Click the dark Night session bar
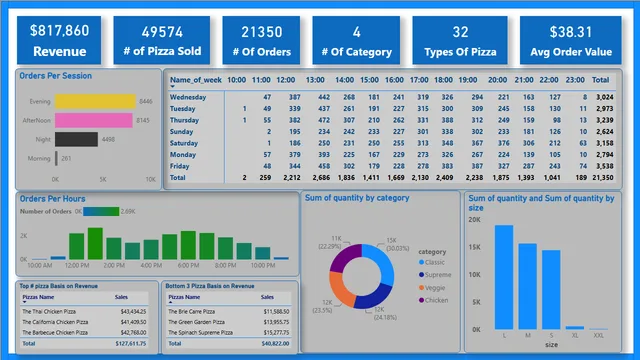 pos(76,139)
